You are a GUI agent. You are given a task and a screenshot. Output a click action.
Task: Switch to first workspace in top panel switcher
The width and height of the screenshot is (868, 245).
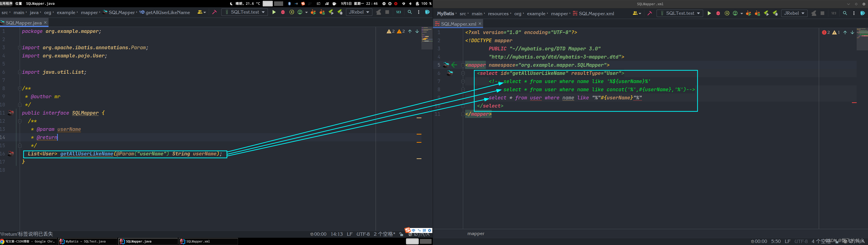(x=267, y=3)
